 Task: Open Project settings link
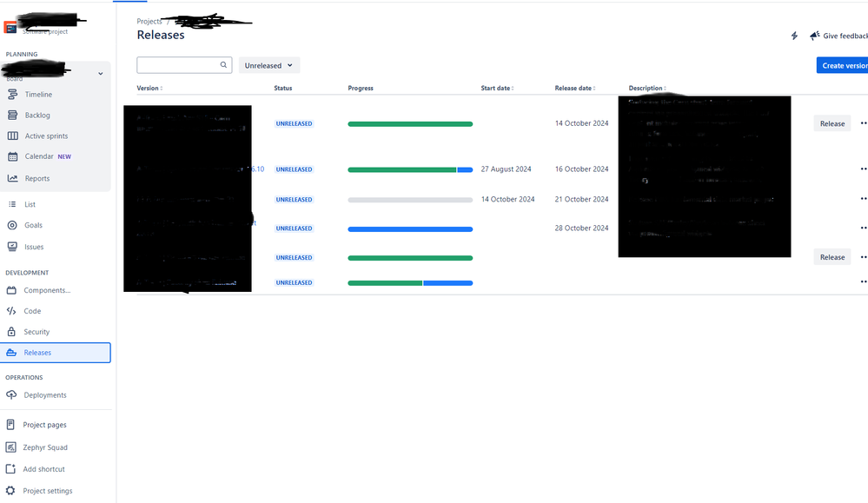pos(48,491)
